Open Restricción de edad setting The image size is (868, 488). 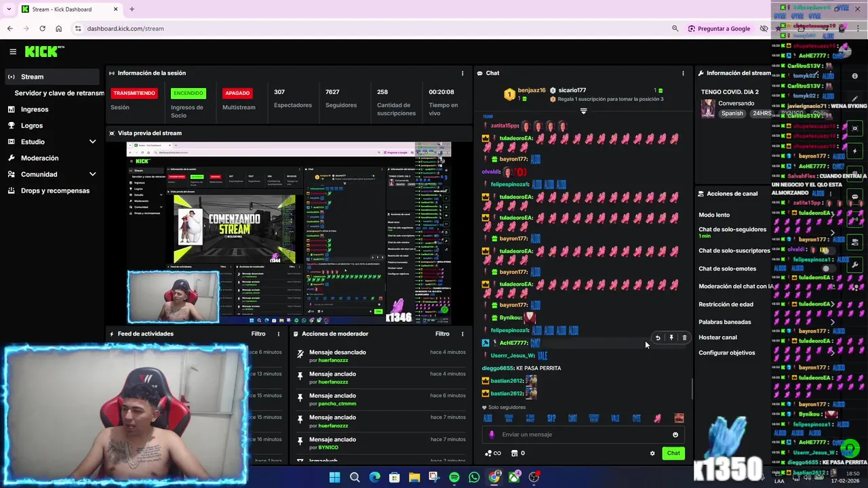[x=726, y=304]
